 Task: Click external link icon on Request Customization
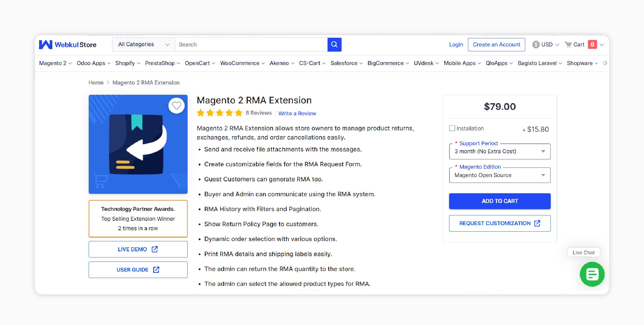click(537, 223)
